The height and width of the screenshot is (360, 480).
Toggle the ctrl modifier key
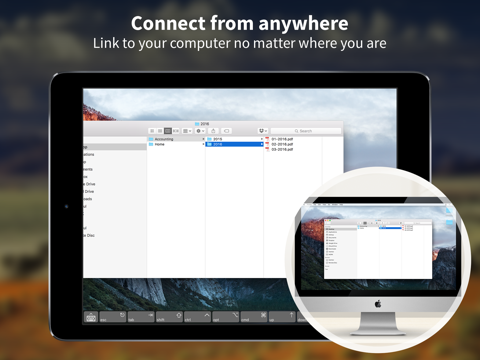tap(198, 317)
